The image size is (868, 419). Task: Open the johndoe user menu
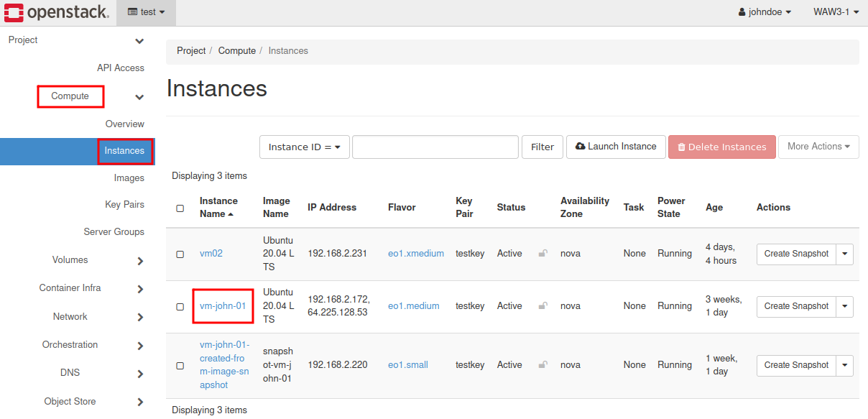tap(765, 12)
